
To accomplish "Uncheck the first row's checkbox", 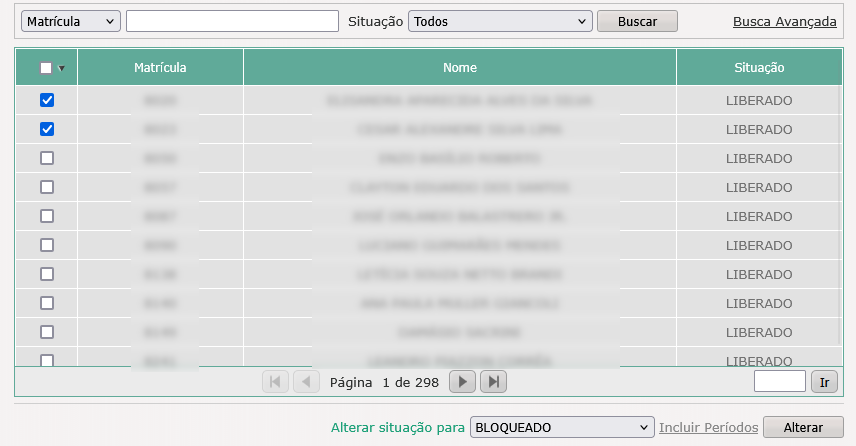I will pos(47,100).
